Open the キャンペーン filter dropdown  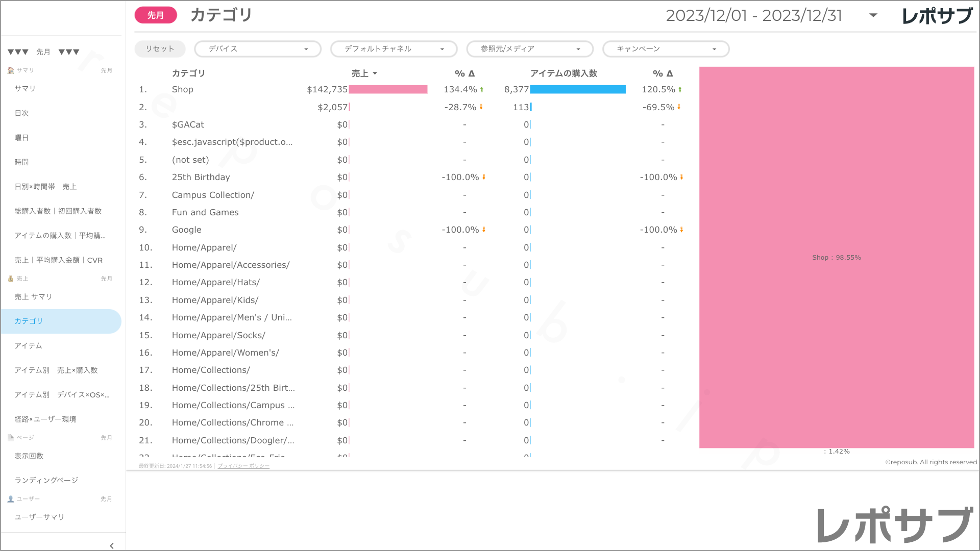pyautogui.click(x=666, y=49)
